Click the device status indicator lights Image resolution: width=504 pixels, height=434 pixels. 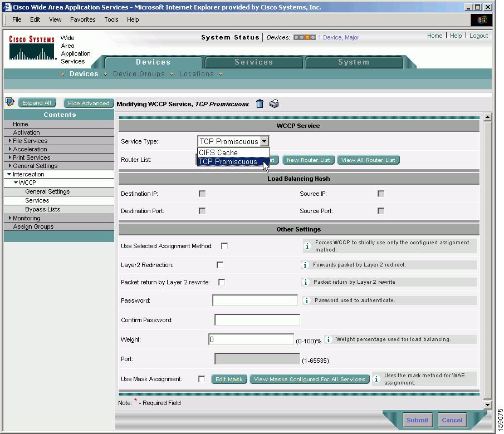coord(305,37)
